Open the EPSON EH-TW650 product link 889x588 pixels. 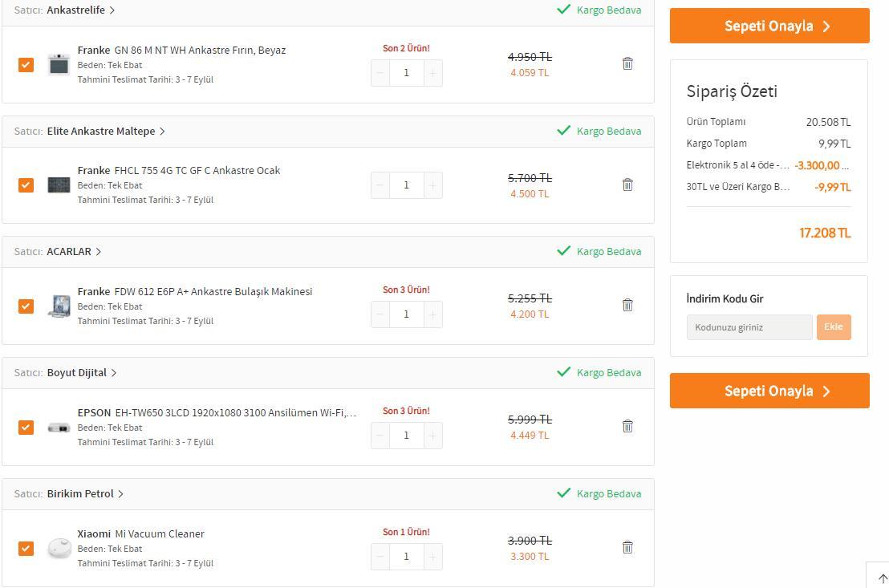(x=217, y=413)
